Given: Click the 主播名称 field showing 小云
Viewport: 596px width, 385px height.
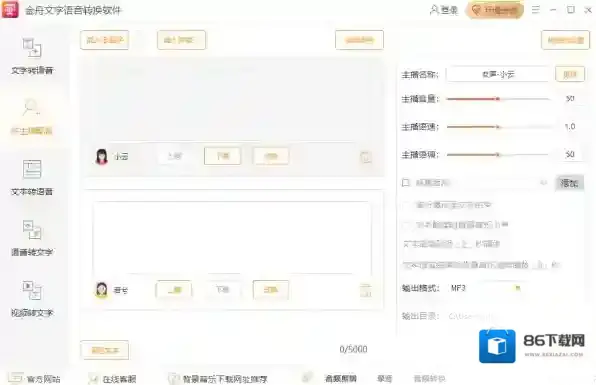Looking at the screenshot, I should click(498, 74).
